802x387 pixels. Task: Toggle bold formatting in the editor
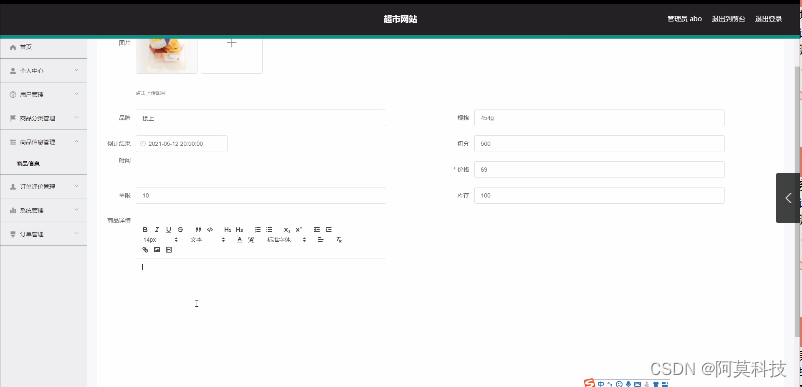(x=145, y=230)
